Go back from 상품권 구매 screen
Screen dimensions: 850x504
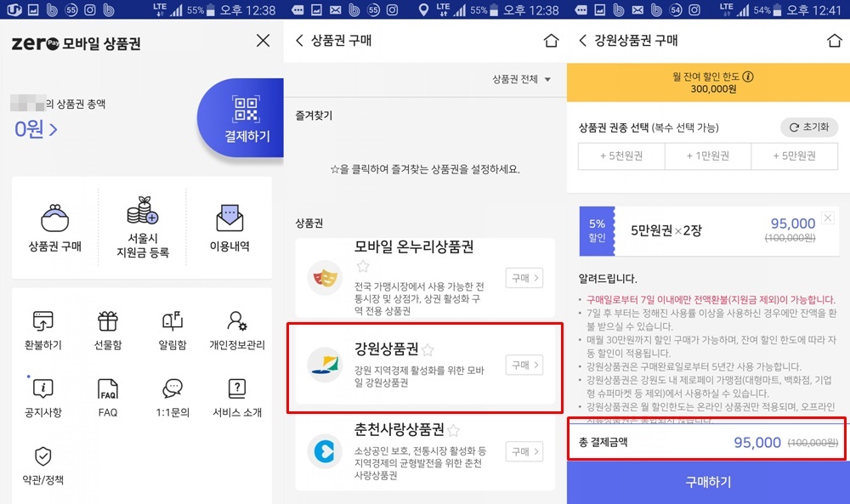pos(299,40)
